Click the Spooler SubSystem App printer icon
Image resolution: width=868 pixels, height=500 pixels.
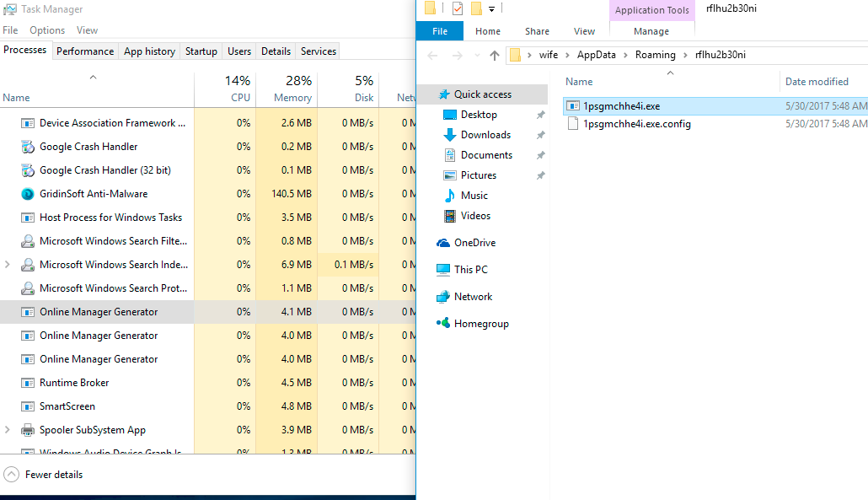[28, 430]
